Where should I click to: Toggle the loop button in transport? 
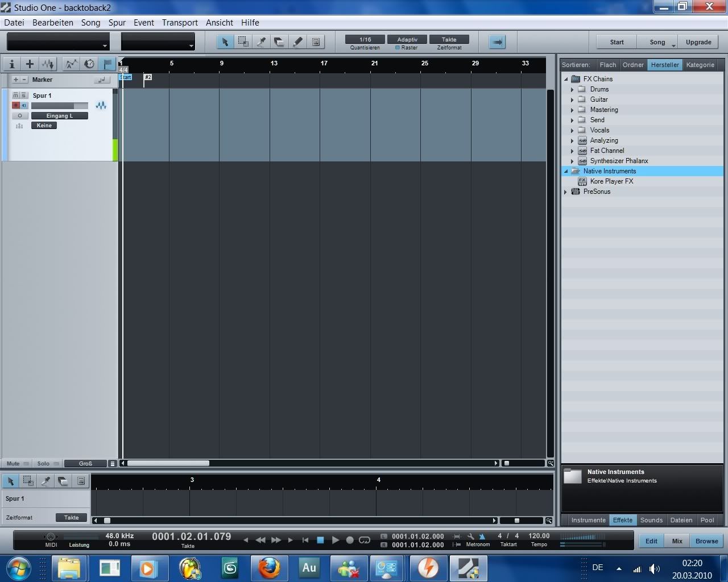(x=365, y=540)
